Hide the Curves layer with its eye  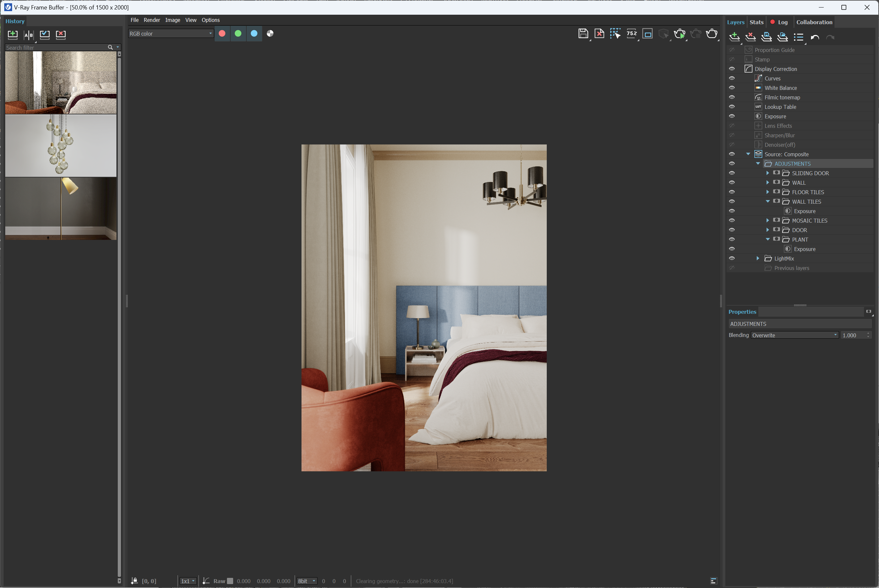(x=732, y=78)
